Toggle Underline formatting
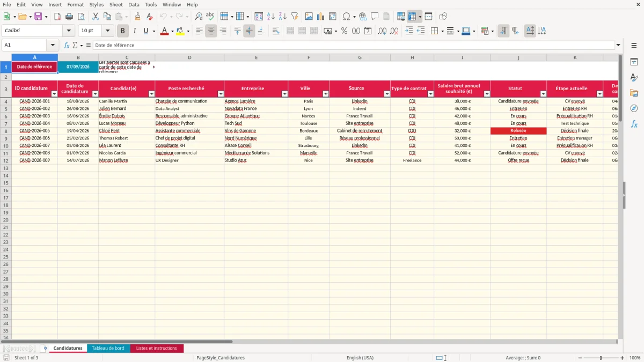Screen dimensions: 644x362 click(145, 31)
